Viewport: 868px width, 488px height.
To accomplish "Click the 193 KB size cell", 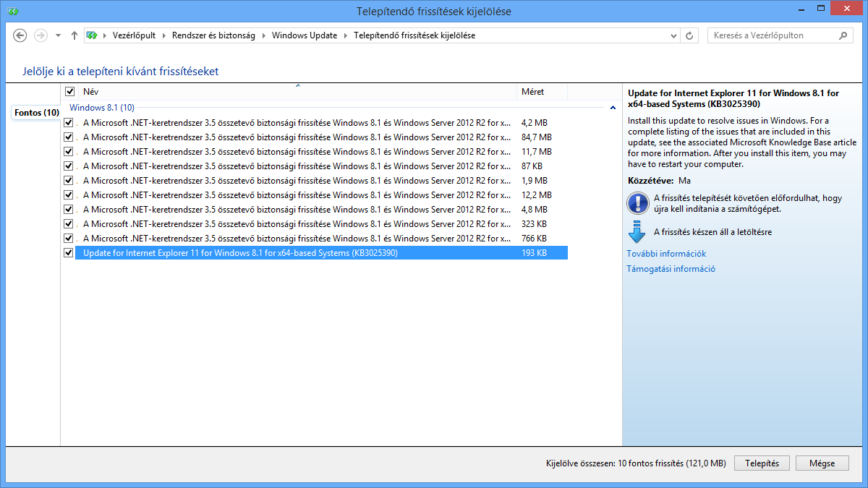I will pyautogui.click(x=534, y=253).
